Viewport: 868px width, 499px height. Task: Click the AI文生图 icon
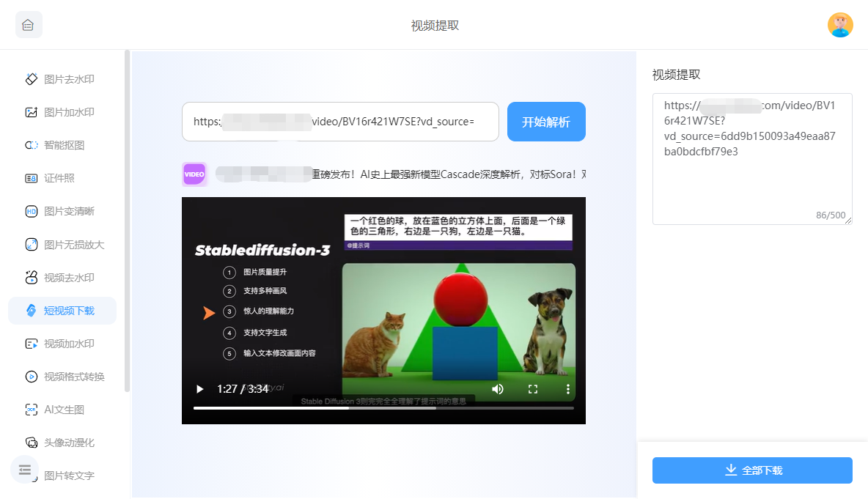[32, 410]
